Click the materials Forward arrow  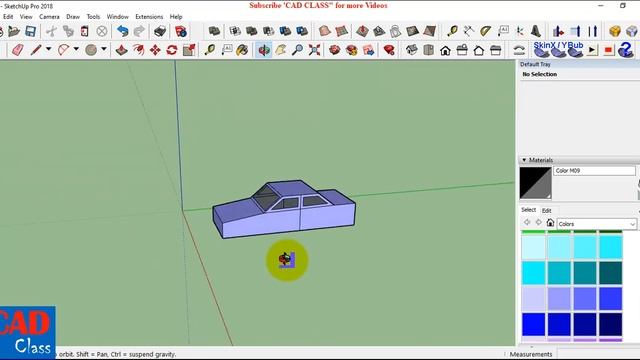tap(538, 222)
